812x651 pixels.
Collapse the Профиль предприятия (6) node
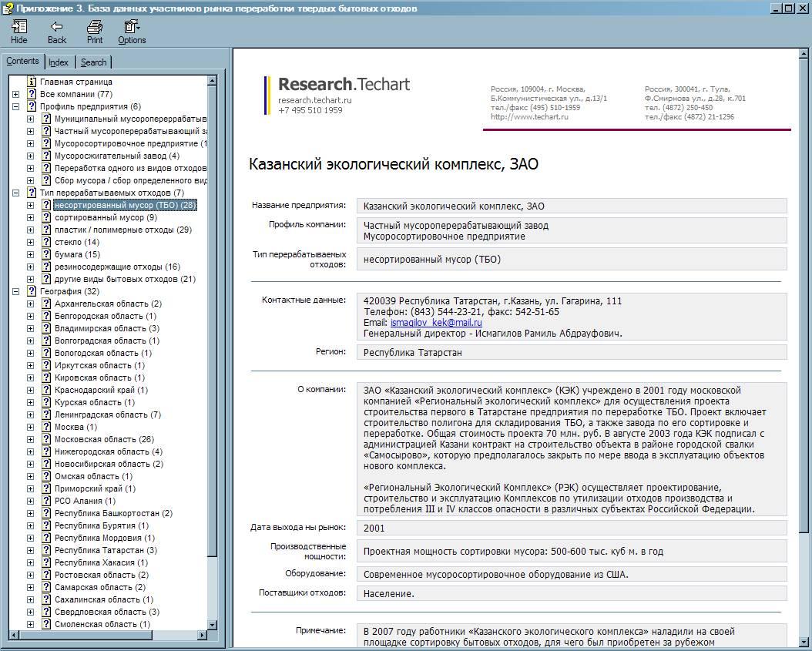point(16,106)
